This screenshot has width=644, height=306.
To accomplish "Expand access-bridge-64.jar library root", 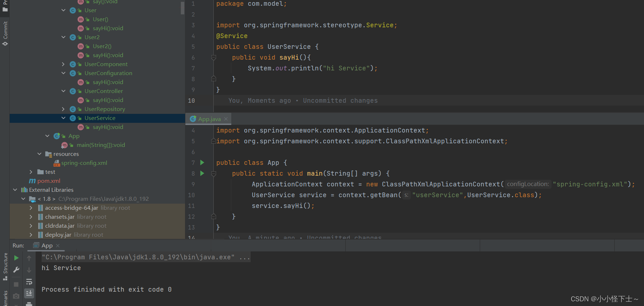I will point(31,208).
